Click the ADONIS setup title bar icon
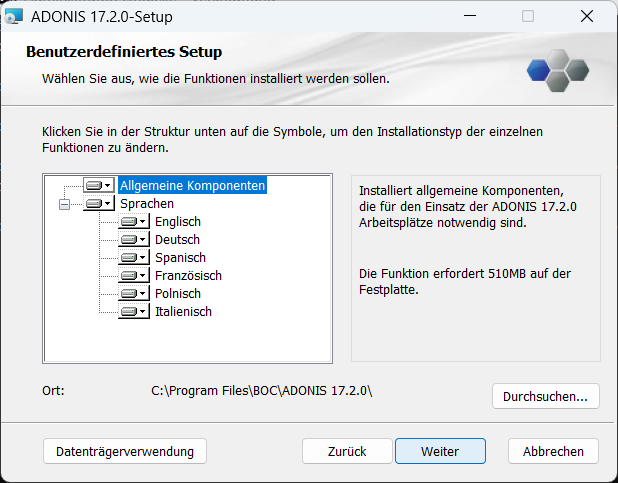 [14, 16]
